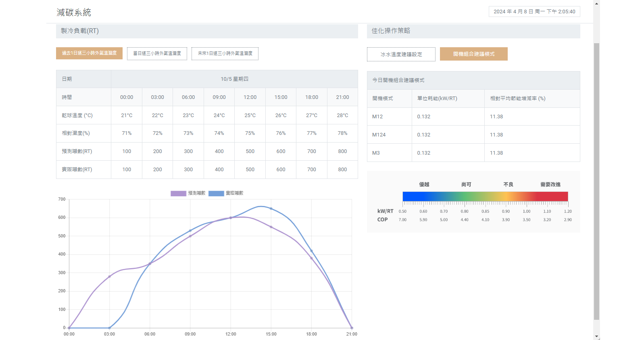Open the 未來1日逐三小時外氣溫濕度 tab
The image size is (644, 340).
click(225, 54)
